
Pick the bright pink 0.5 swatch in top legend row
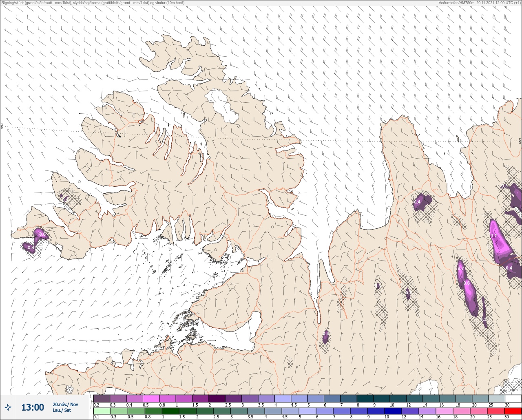151,398
